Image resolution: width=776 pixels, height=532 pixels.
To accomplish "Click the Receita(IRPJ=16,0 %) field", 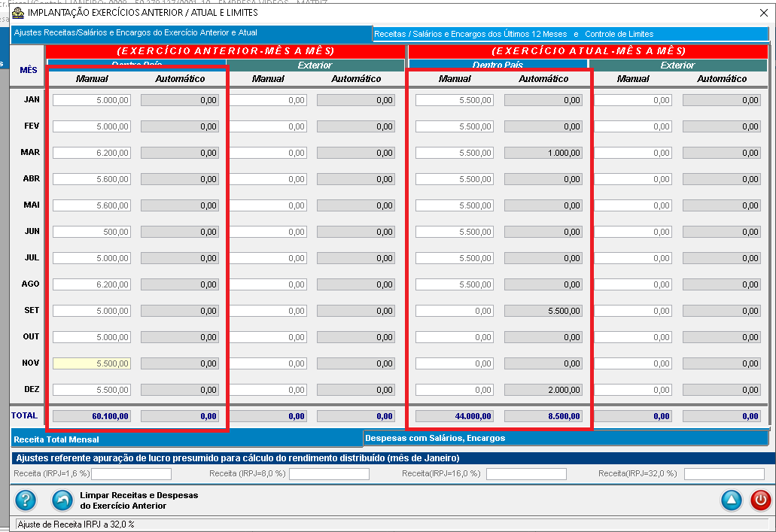I will coord(526,473).
